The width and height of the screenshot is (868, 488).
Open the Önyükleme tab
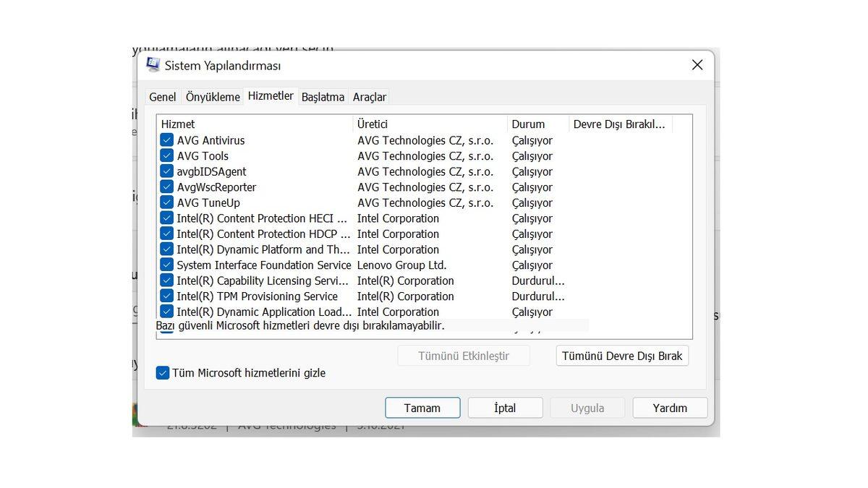[x=212, y=96]
